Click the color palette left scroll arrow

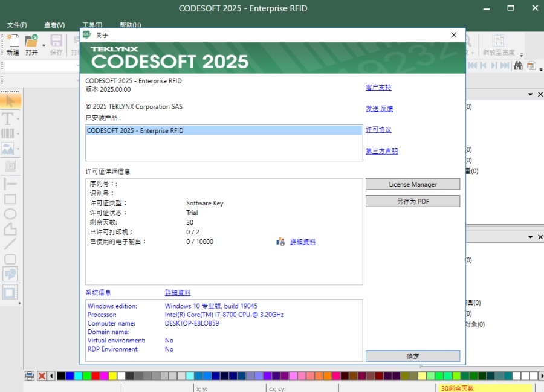(x=52, y=376)
